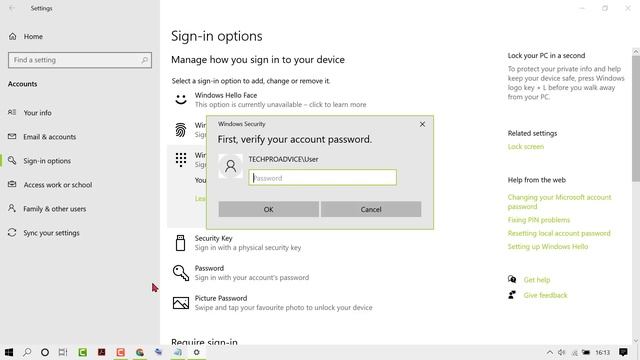The width and height of the screenshot is (640, 360).
Task: Click the Security Key USB icon
Action: (180, 242)
